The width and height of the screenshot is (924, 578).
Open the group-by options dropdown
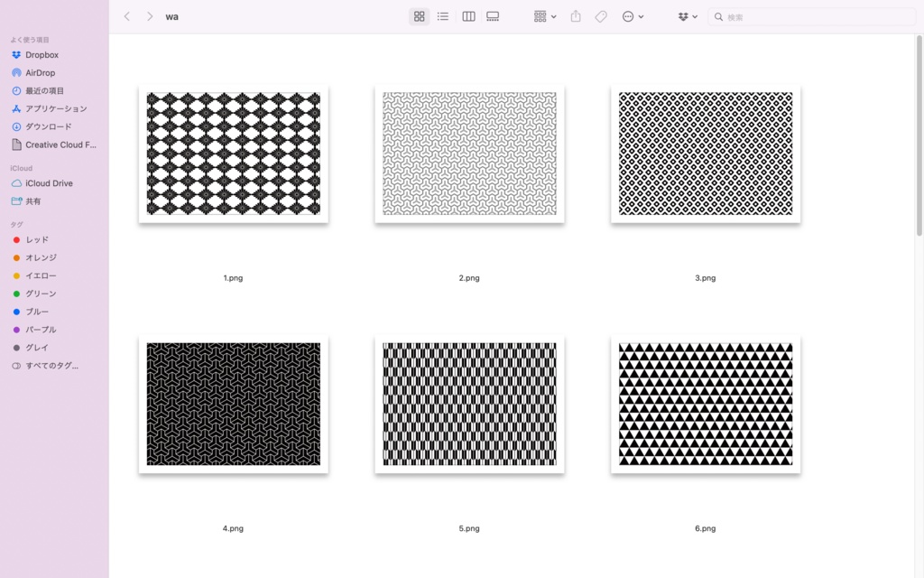(544, 16)
